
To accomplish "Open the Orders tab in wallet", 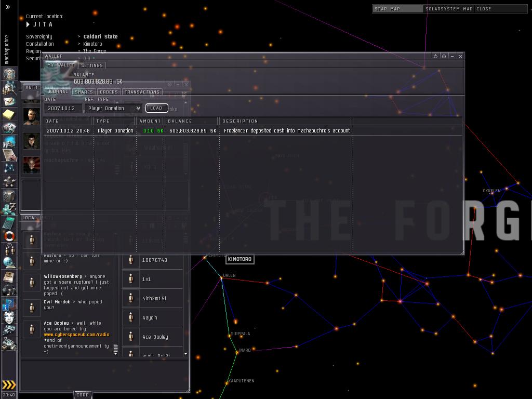I will click(x=109, y=92).
